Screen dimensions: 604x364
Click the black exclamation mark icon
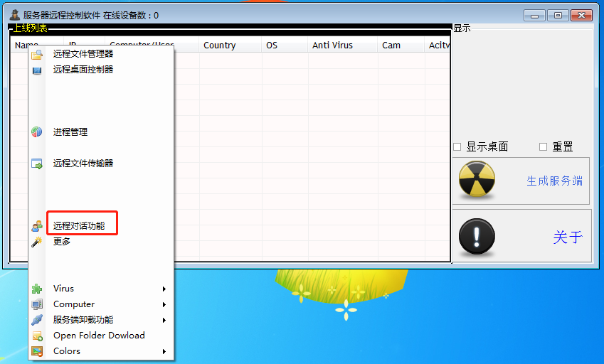tap(476, 237)
